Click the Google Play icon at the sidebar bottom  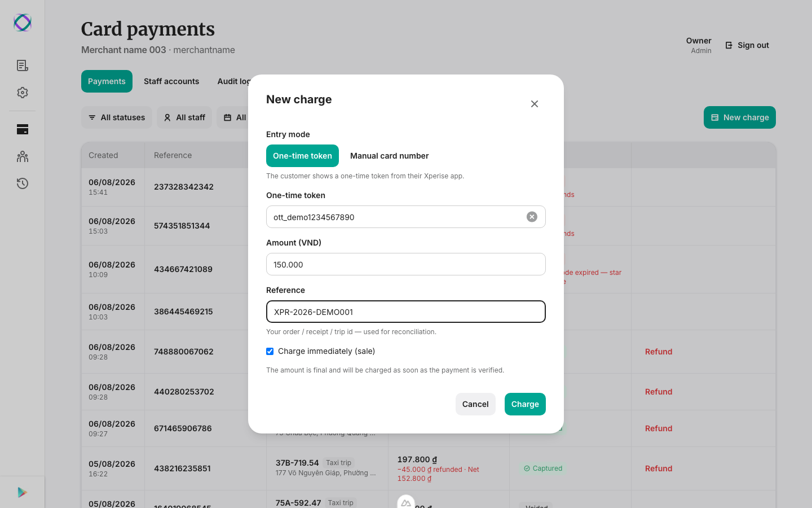[x=23, y=492]
